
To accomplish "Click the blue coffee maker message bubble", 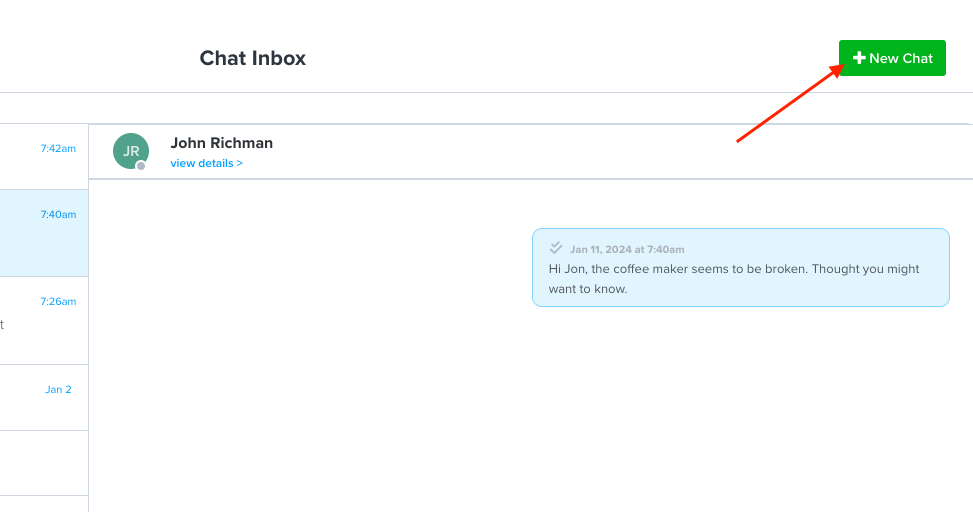I will pyautogui.click(x=741, y=267).
